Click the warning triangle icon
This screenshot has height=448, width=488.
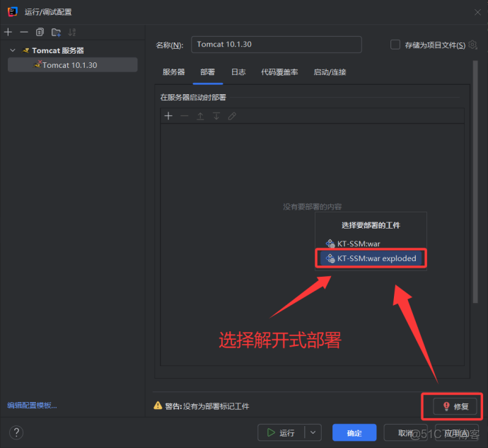[158, 406]
